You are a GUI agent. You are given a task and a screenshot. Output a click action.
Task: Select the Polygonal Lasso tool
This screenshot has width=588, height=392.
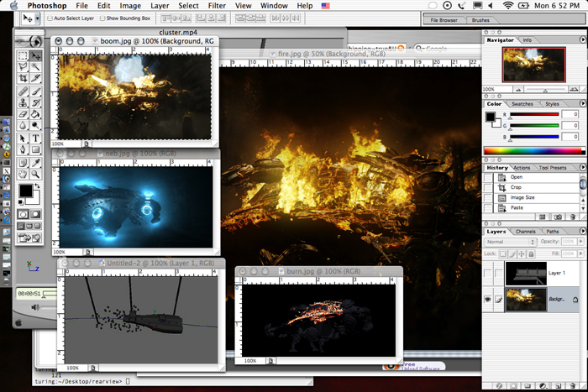[23, 67]
